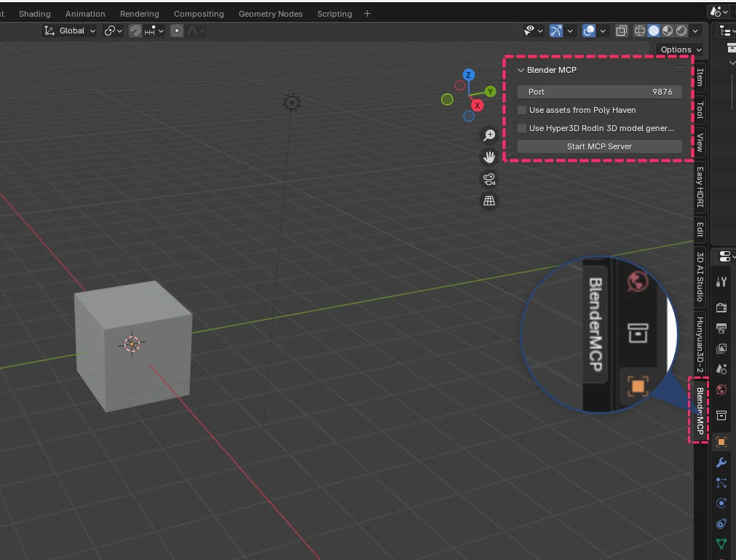Open the Physics properties icon
This screenshot has width=736, height=560.
pyautogui.click(x=721, y=503)
